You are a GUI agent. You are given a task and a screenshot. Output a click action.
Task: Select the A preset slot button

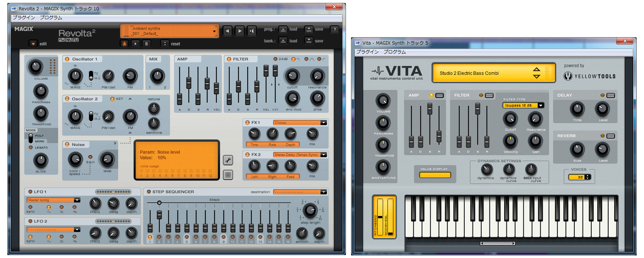click(124, 44)
